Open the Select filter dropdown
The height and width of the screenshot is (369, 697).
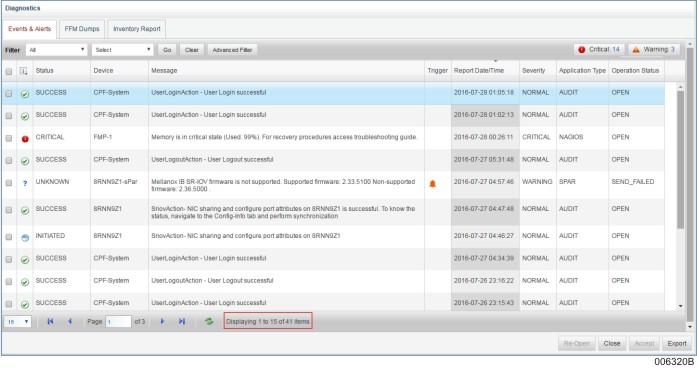point(123,50)
